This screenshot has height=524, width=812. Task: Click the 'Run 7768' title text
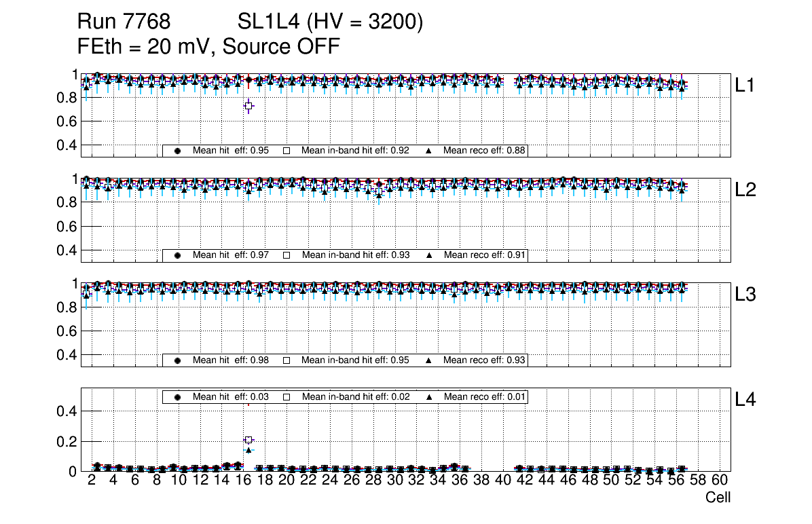pyautogui.click(x=124, y=22)
